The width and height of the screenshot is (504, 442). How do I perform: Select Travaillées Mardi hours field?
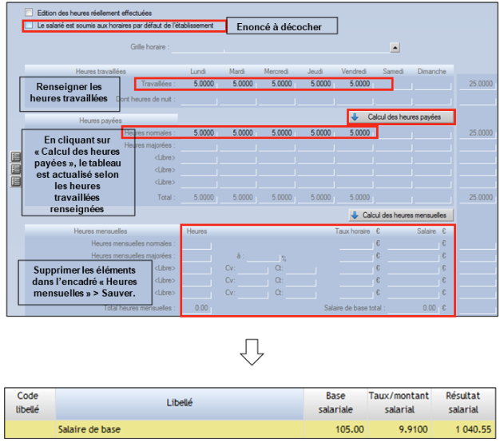click(237, 84)
